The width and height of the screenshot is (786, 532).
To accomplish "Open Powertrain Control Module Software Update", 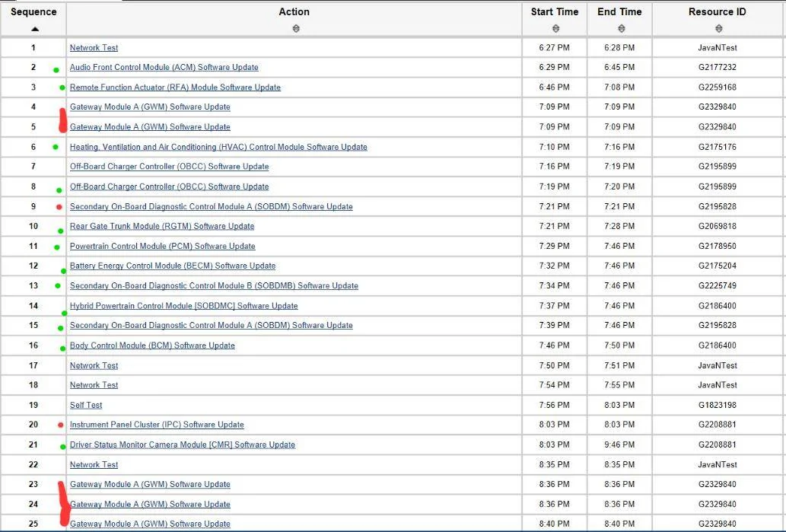I will coord(162,246).
